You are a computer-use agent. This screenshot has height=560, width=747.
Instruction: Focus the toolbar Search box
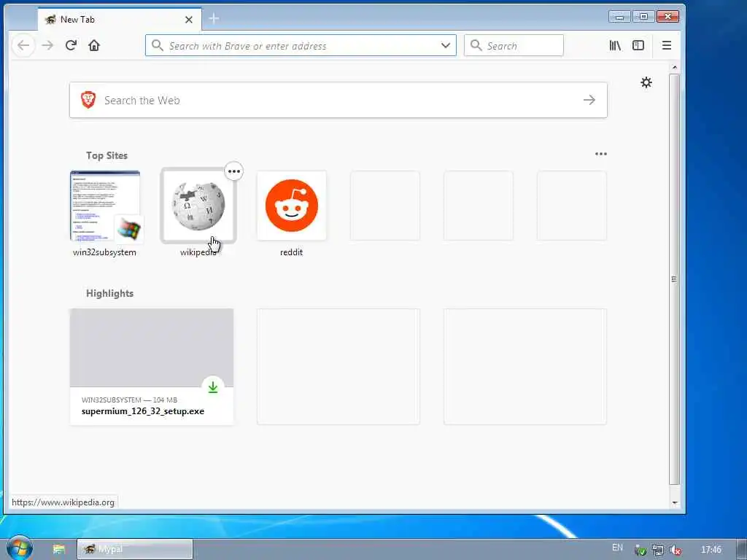(x=514, y=46)
